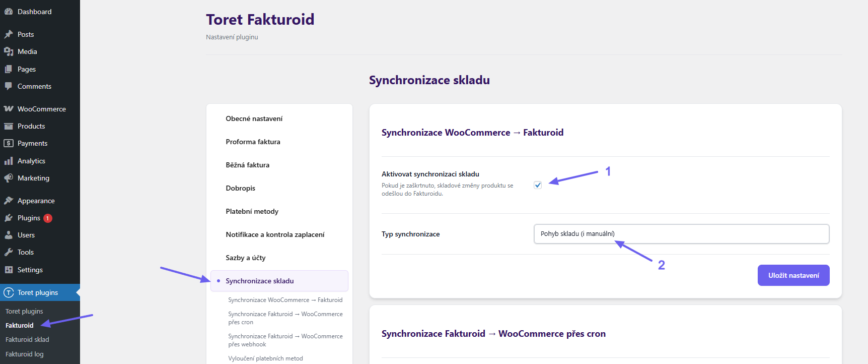Click the Payments dollar icon

pos(9,143)
